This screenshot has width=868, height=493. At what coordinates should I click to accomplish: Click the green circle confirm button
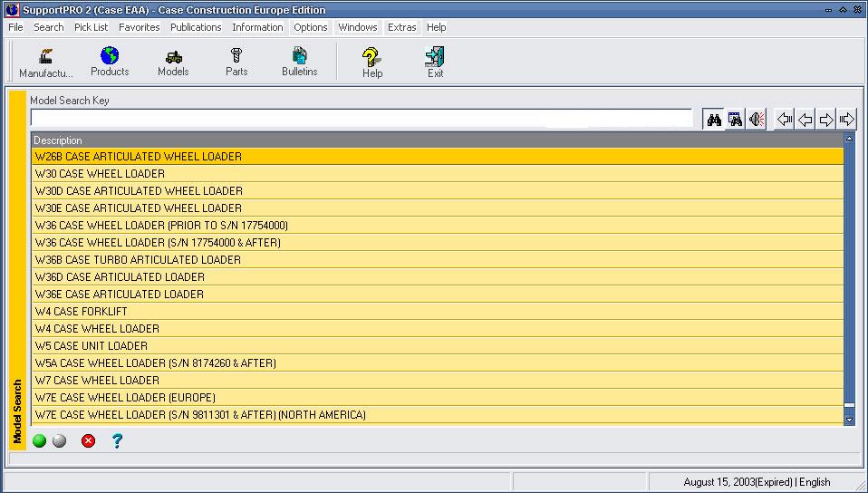(x=39, y=441)
